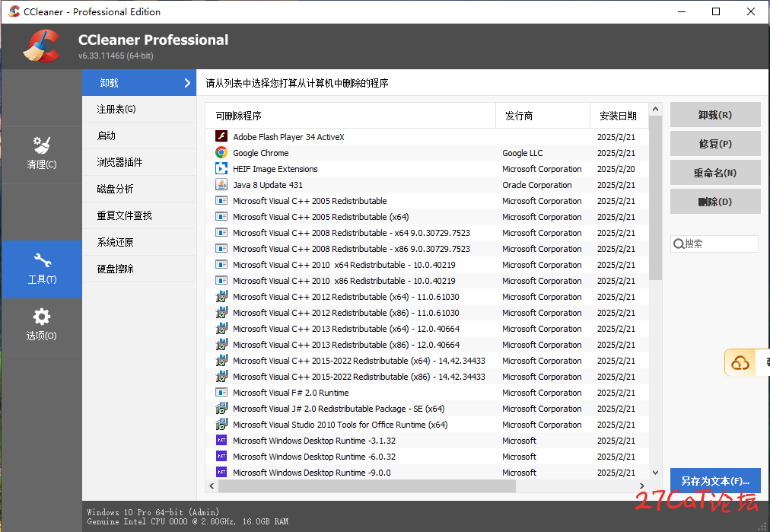Viewport: 770px width, 532px height.
Task: Open the 浏览器插件 browser plugins tab
Action: coord(139,162)
